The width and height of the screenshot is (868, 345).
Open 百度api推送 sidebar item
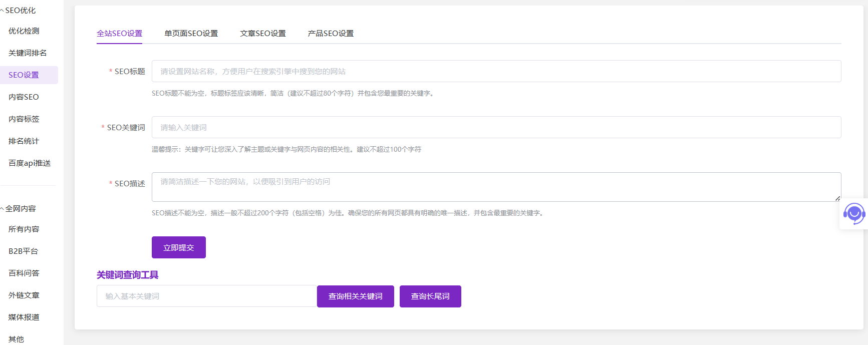click(30, 163)
